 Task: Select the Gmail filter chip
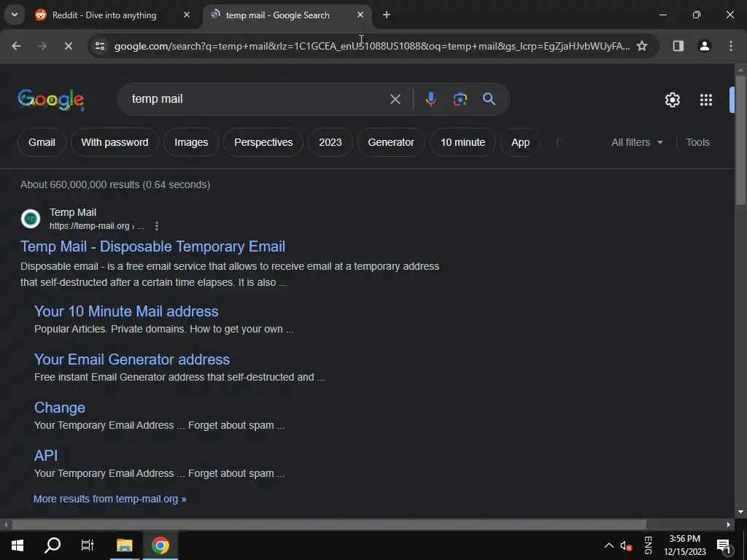click(42, 142)
